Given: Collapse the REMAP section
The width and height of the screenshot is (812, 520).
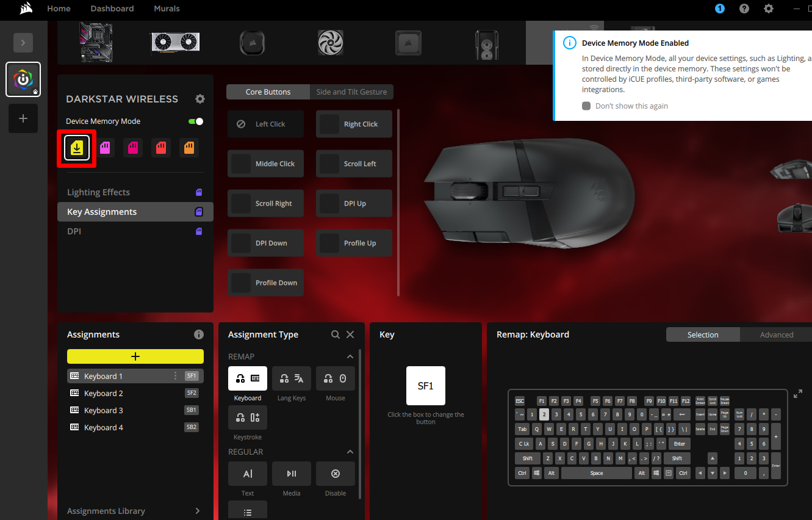Looking at the screenshot, I should tap(350, 356).
